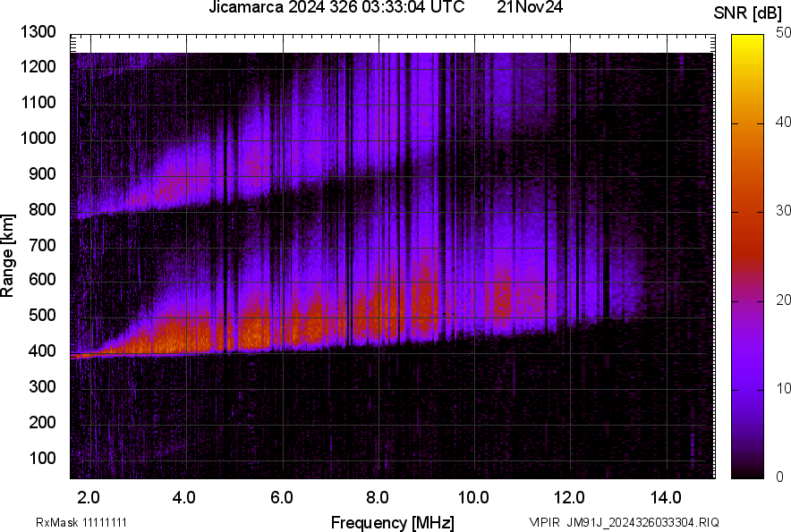Click the Frequency [MHz] axis label
This screenshot has width=791, height=532.
pos(392,522)
